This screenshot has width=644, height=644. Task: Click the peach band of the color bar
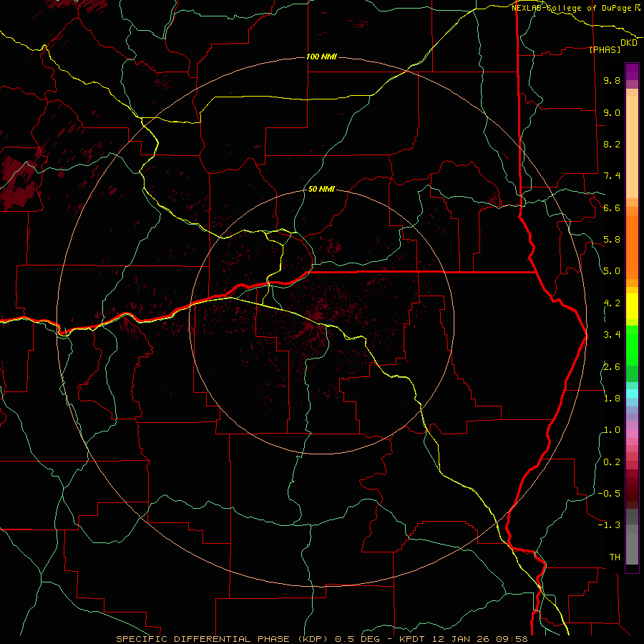(632, 146)
